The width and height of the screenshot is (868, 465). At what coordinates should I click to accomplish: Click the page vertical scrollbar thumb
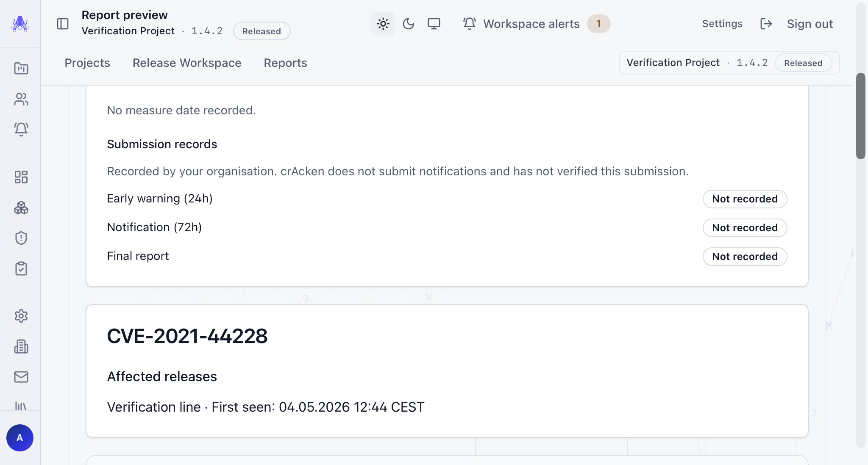click(860, 116)
